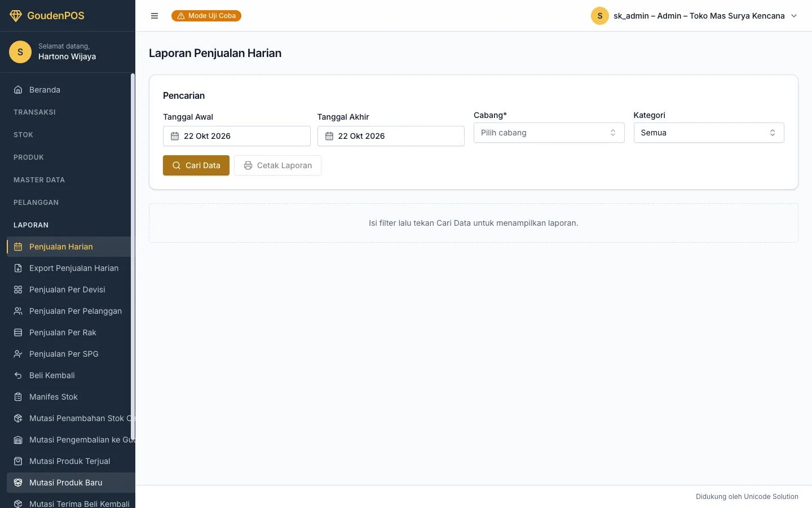Click 'Didukung oleh Unicode Solution' footer text
Screen dimensions: 812x508
click(x=747, y=497)
